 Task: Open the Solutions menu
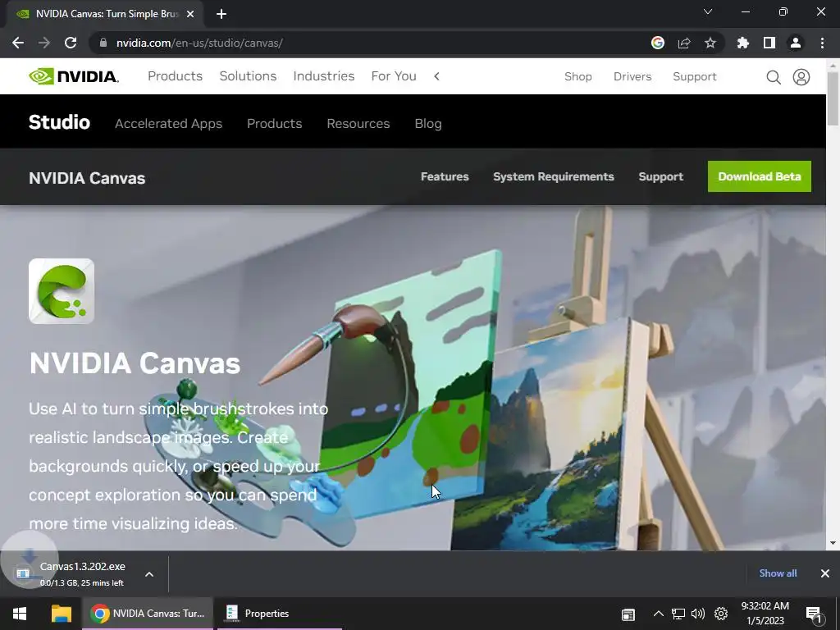click(248, 76)
